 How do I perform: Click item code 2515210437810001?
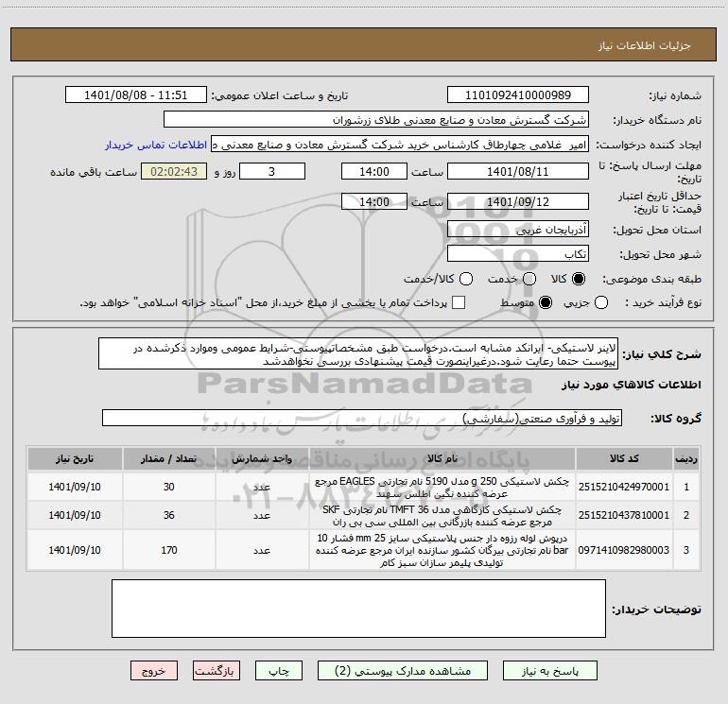[624, 515]
